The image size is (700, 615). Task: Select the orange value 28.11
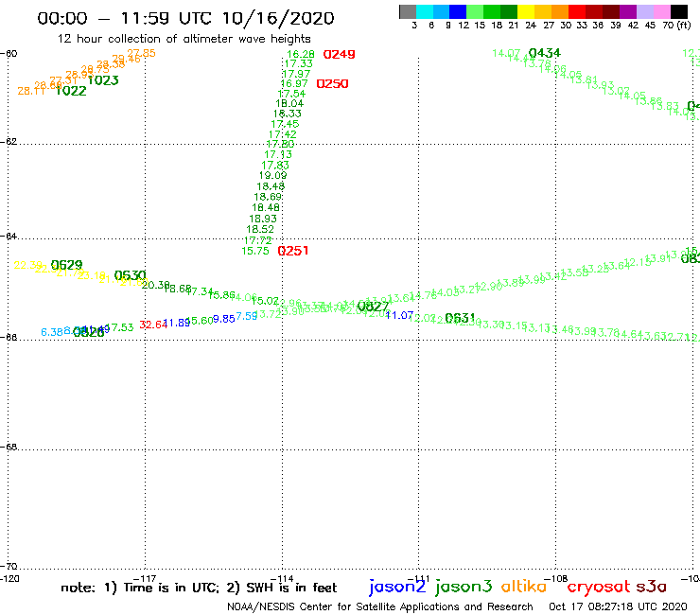(31, 91)
